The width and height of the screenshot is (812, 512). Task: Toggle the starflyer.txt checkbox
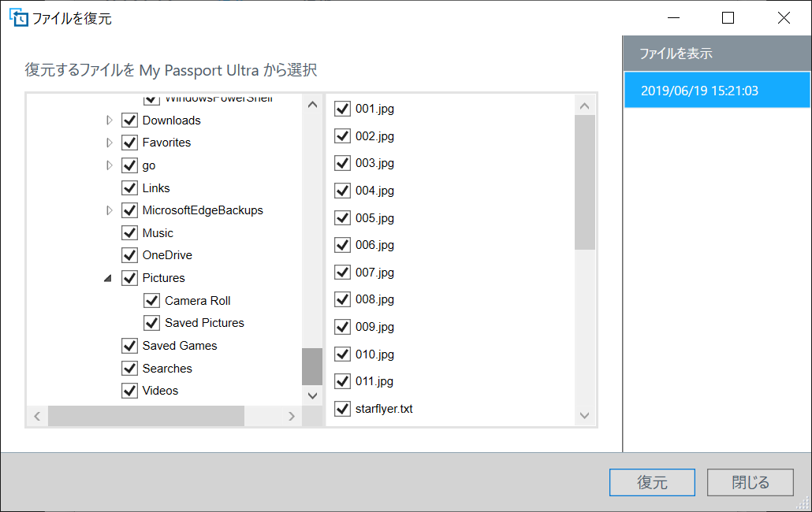[x=342, y=409]
